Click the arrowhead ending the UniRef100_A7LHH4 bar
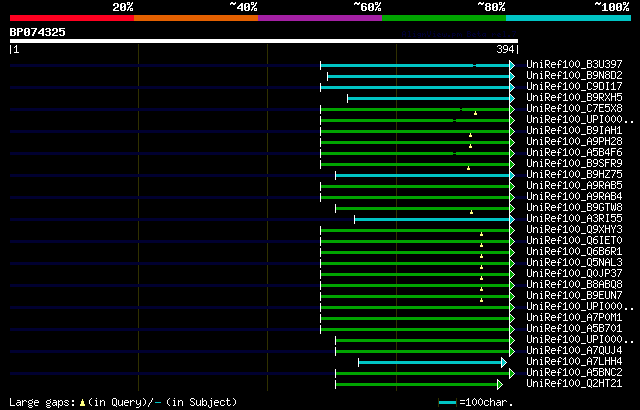 click(x=504, y=363)
